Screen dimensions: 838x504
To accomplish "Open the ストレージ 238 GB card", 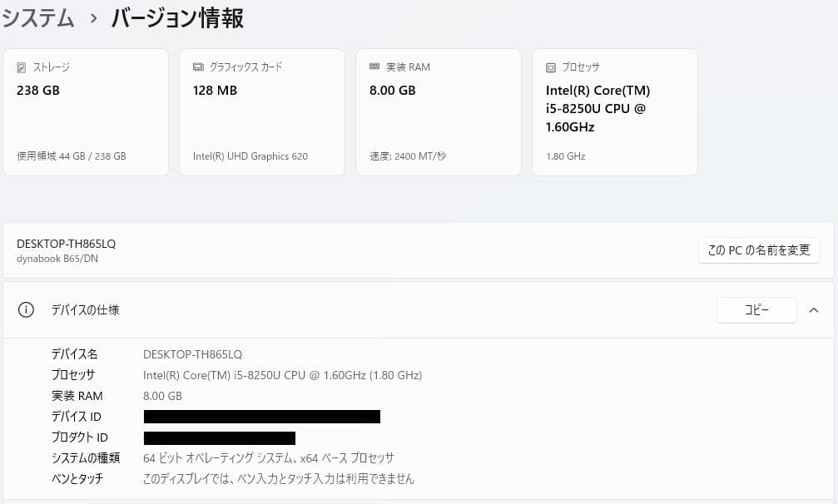I will [x=85, y=111].
